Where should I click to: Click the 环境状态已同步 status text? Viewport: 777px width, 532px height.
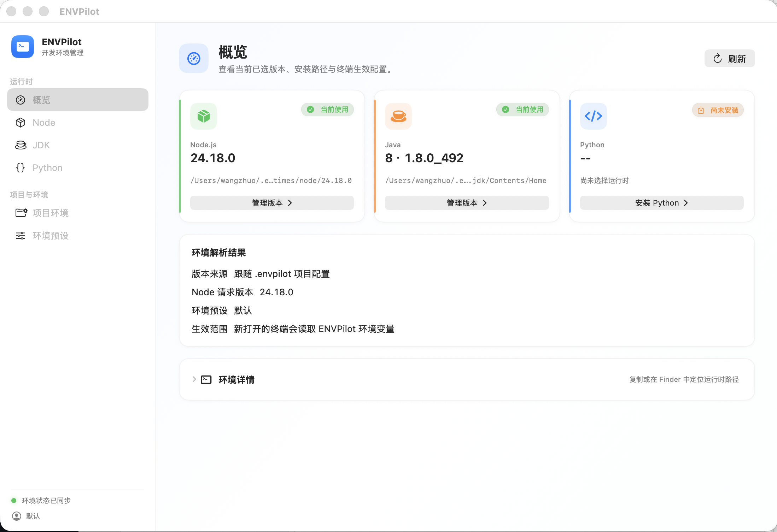(x=46, y=501)
